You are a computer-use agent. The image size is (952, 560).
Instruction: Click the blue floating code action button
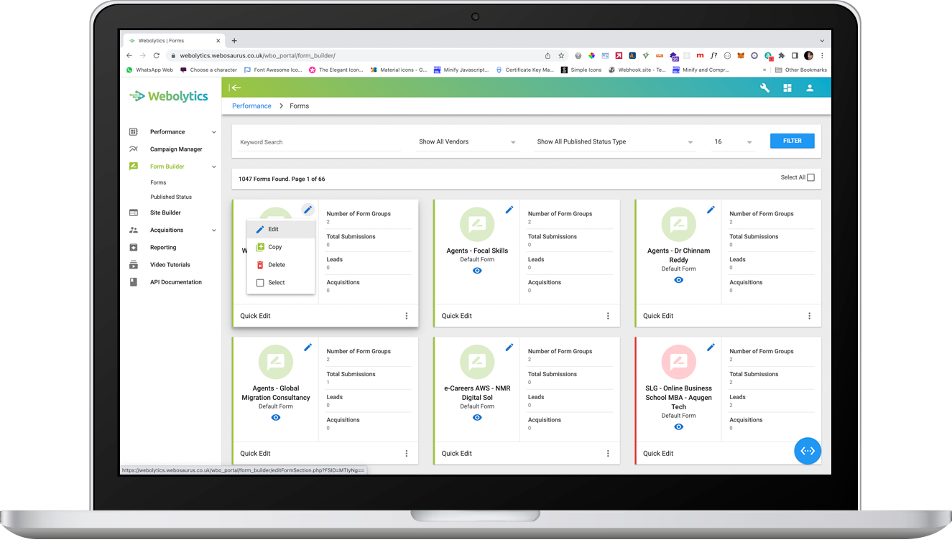click(x=808, y=451)
